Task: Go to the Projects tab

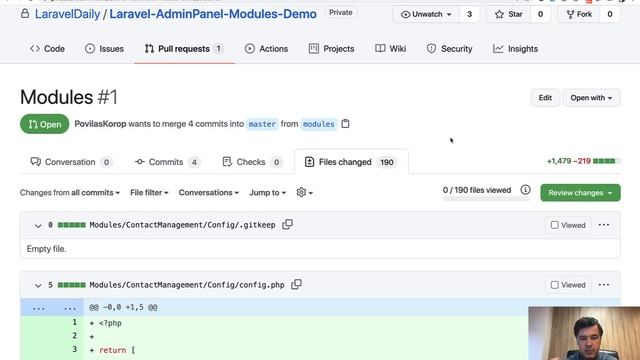Action: 331,49
